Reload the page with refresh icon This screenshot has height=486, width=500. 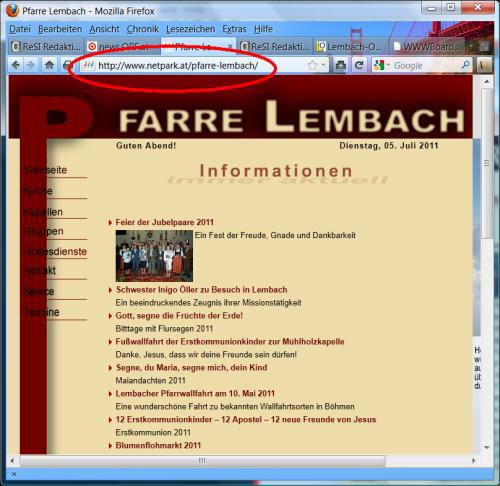point(359,65)
